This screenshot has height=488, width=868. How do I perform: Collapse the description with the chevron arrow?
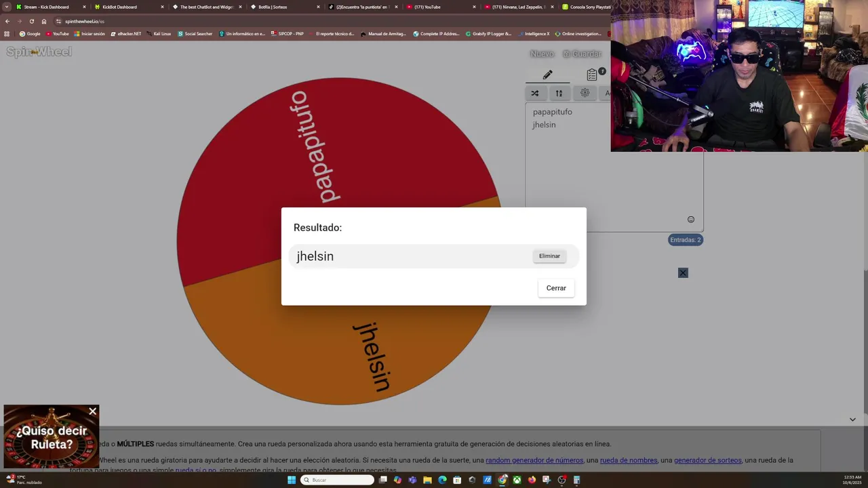(x=852, y=420)
